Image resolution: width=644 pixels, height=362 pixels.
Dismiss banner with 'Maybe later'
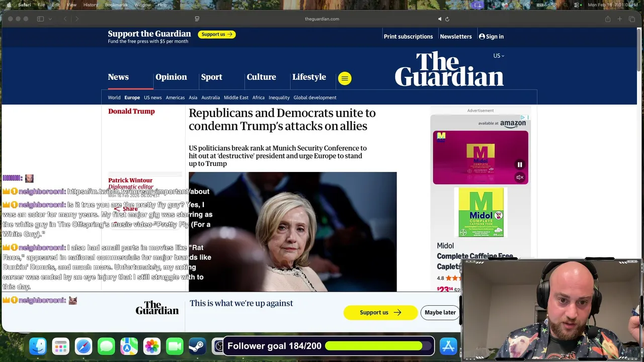pos(440,312)
